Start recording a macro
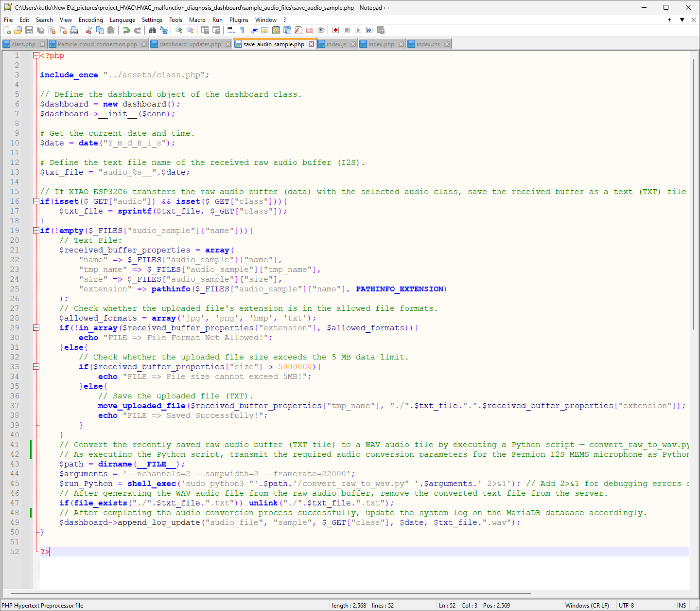The image size is (700, 611). [335, 30]
